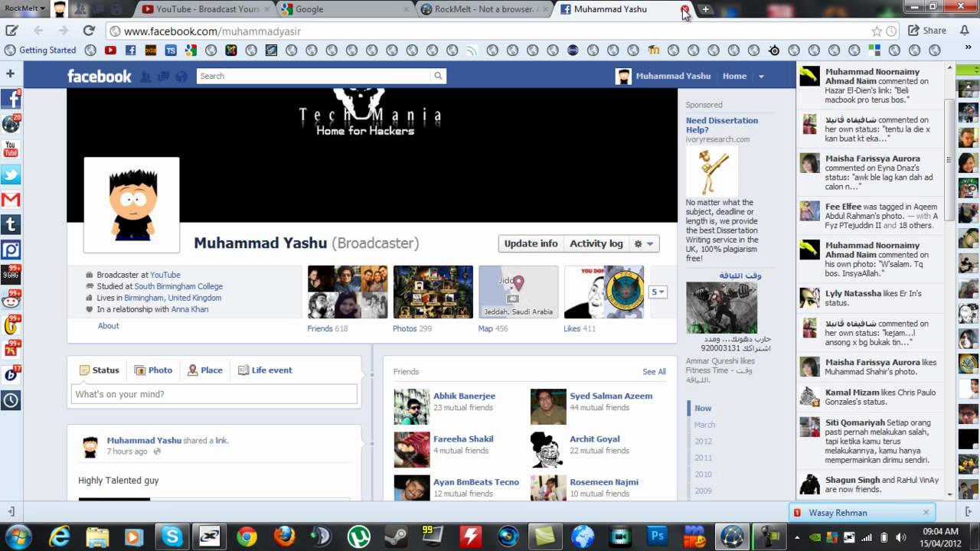Open a new browser tab
This screenshot has width=980, height=551.
[705, 9]
